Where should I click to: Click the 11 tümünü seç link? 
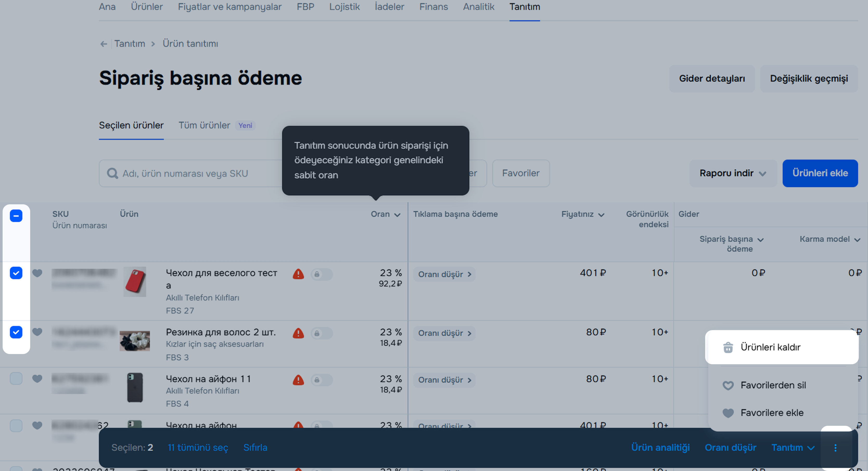(x=198, y=447)
